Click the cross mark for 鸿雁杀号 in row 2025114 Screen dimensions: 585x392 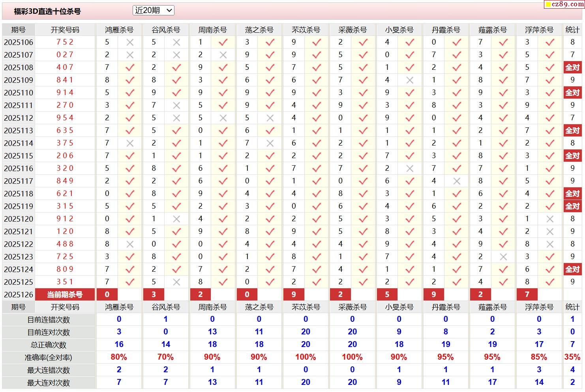coord(130,143)
